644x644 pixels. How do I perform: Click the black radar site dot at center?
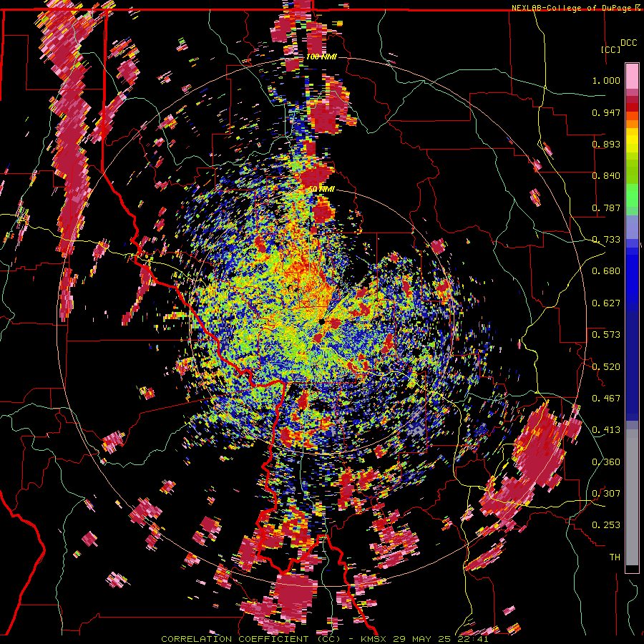(323, 321)
